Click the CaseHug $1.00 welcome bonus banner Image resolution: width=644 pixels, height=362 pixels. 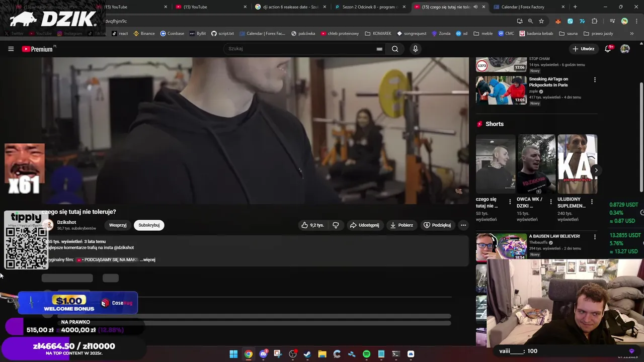coord(78,303)
